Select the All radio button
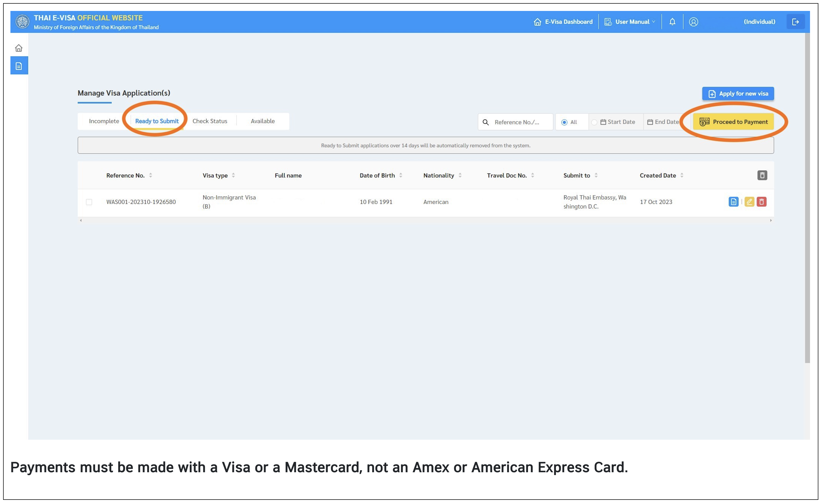This screenshot has height=504, width=822. coord(564,122)
